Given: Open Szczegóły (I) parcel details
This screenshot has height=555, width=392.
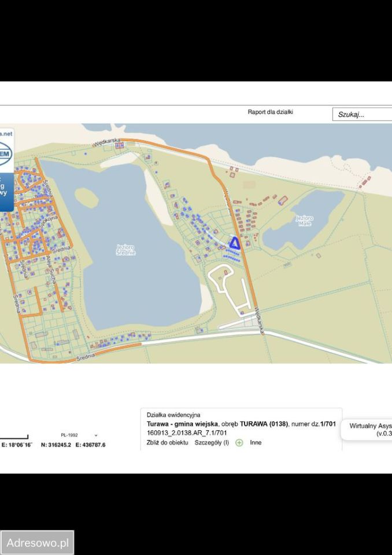Looking at the screenshot, I should [212, 442].
